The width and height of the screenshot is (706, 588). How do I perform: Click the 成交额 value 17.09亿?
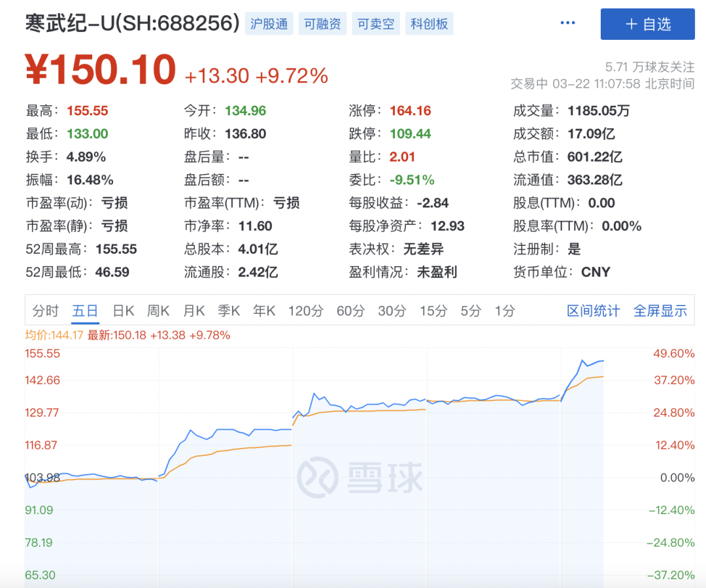pos(591,134)
